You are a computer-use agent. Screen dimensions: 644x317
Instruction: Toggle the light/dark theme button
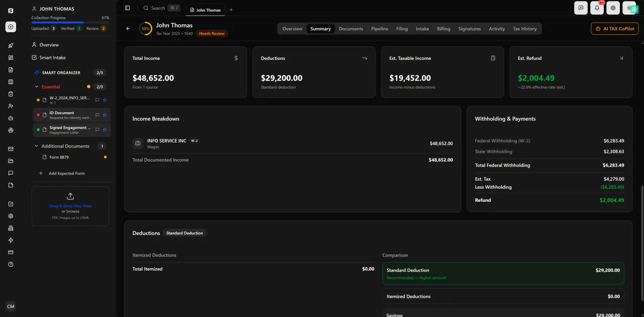pyautogui.click(x=629, y=8)
